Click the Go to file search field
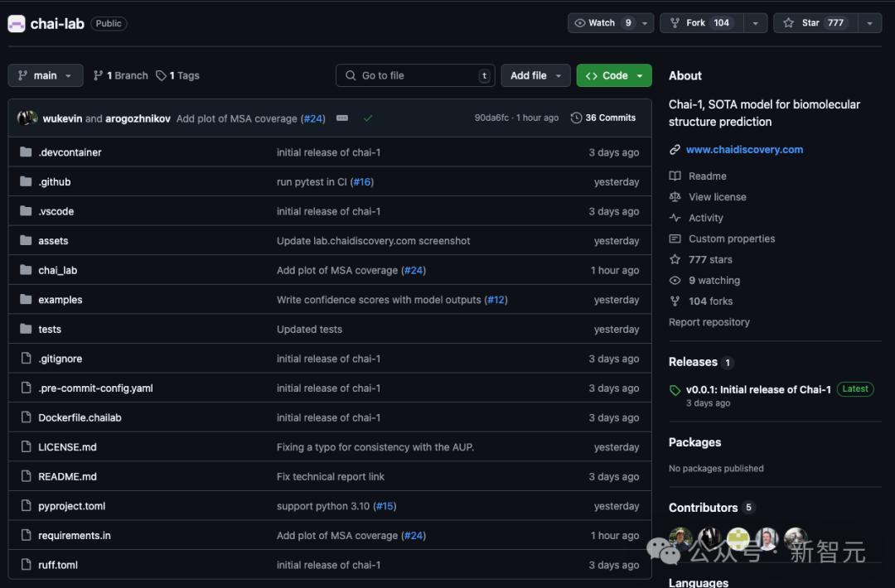Screen dimensions: 895x588 [x=414, y=75]
